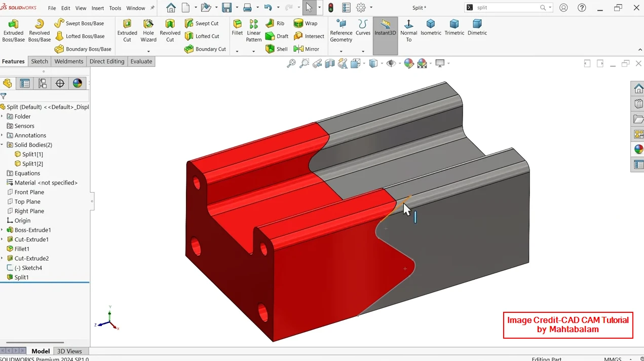Expand the Cut-Extrude1 feature
This screenshot has height=361, width=644.
tap(2, 239)
